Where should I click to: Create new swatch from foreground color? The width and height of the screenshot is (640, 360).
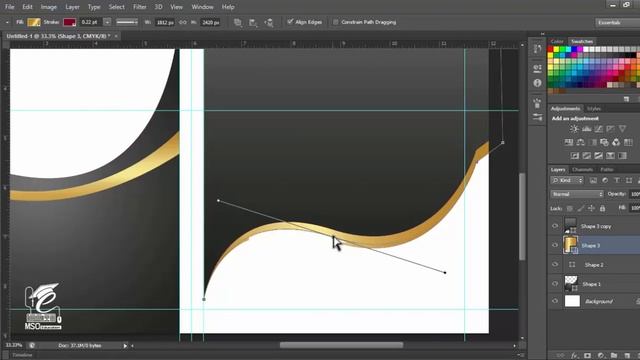(627, 99)
